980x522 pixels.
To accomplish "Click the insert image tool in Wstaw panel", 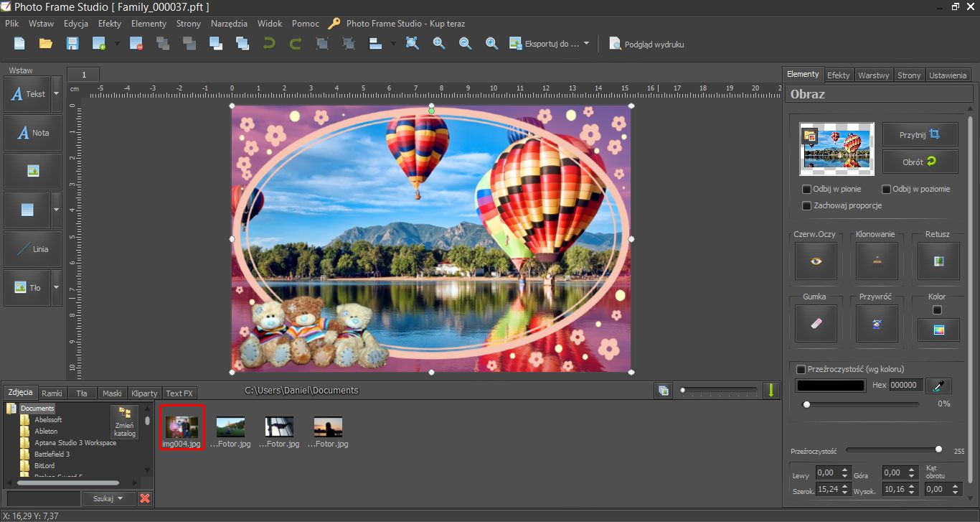I will (x=33, y=172).
